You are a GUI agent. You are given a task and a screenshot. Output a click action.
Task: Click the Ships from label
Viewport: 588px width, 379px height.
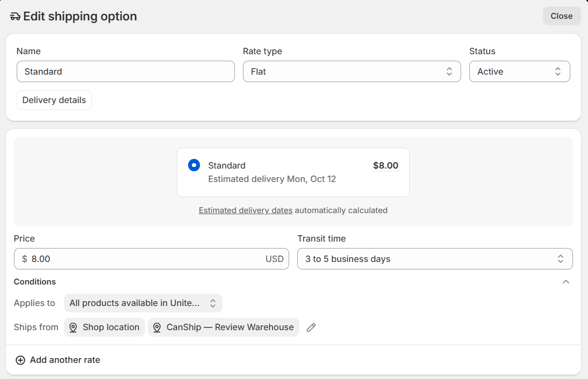click(x=36, y=327)
